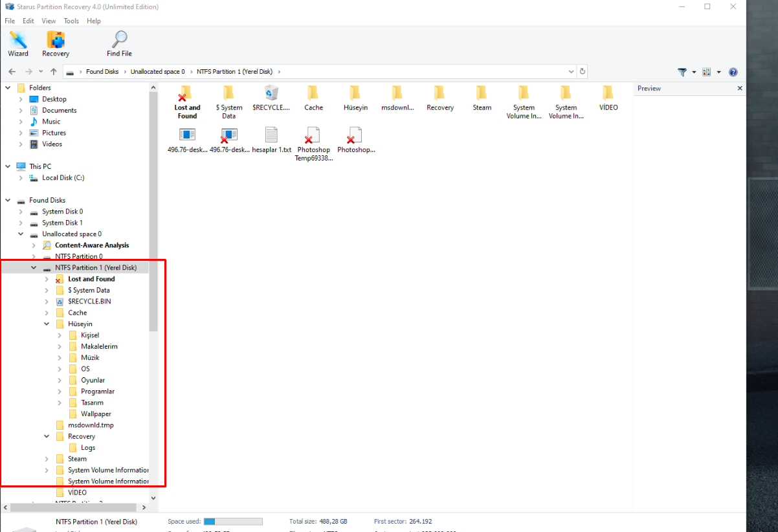Open $RECYCLE.BIN icon in file pane
The height and width of the screenshot is (532, 778).
271,98
